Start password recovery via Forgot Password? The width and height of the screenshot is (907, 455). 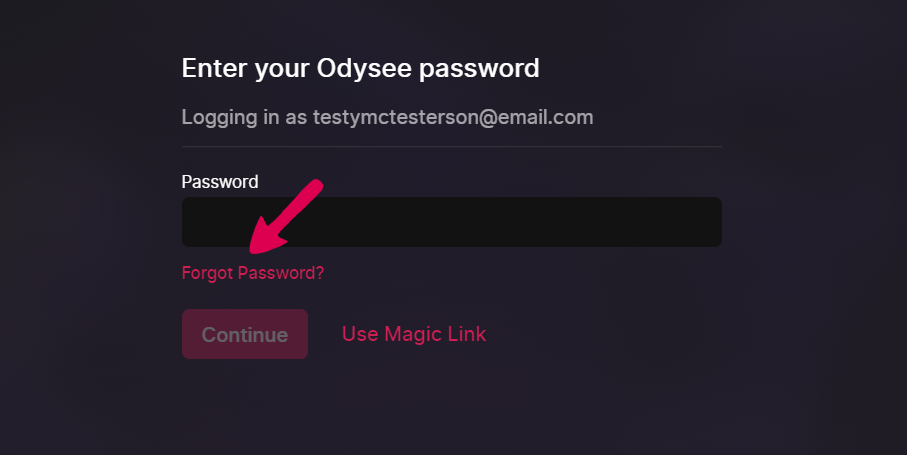253,273
